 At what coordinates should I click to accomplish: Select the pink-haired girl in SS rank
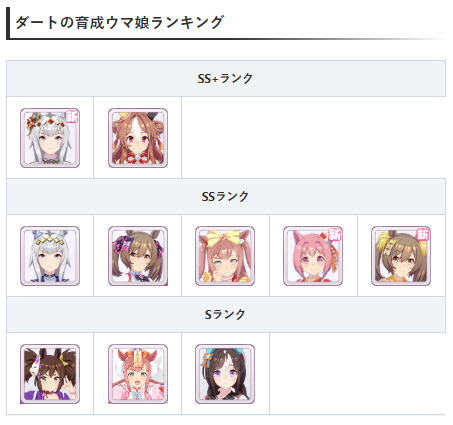tap(313, 256)
